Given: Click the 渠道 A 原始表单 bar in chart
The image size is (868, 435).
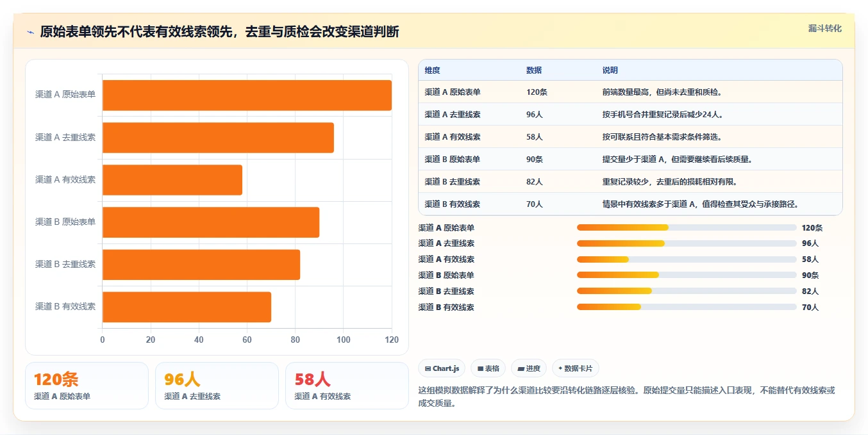Looking at the screenshot, I should pyautogui.click(x=247, y=95).
